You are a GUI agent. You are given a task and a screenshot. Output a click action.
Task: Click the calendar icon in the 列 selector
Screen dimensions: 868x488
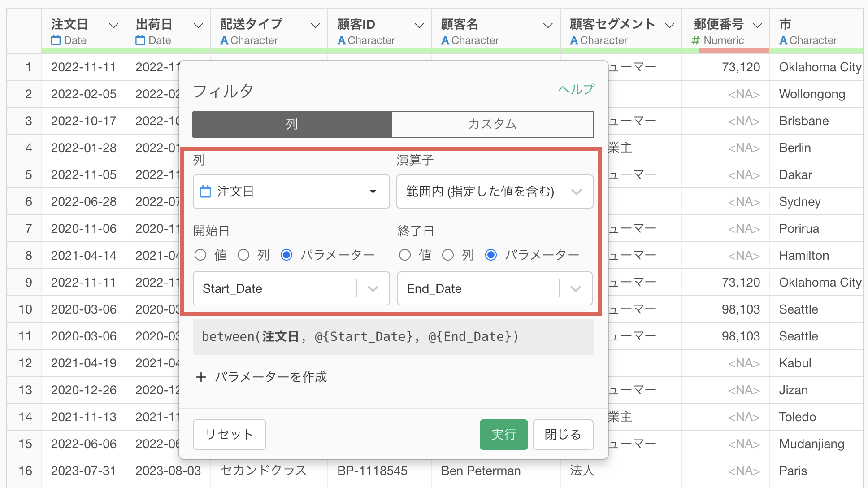(205, 192)
